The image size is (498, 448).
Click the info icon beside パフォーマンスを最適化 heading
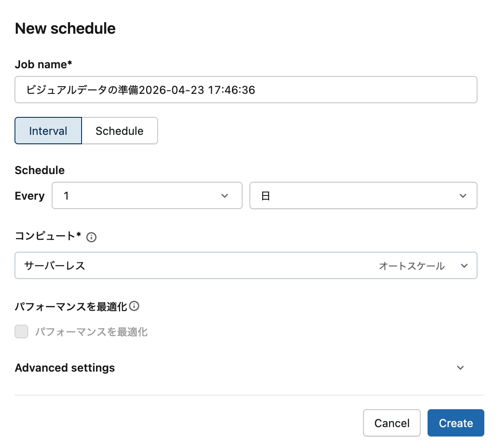click(x=135, y=306)
